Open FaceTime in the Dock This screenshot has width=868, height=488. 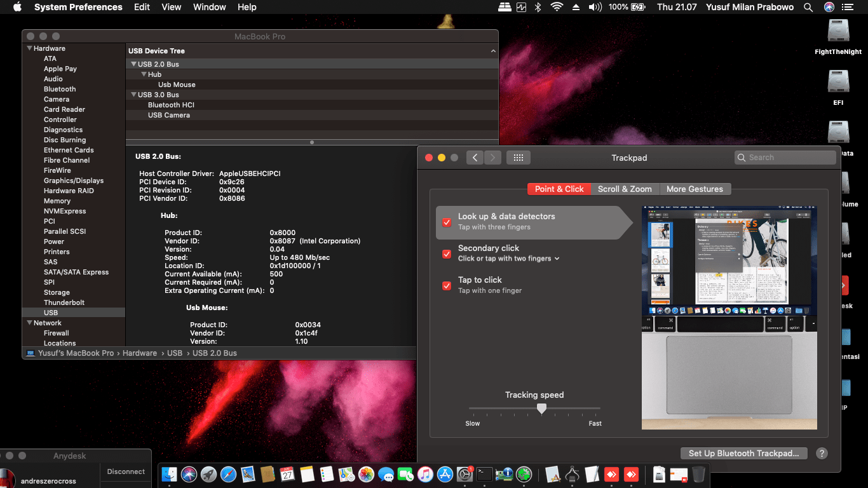click(x=405, y=474)
